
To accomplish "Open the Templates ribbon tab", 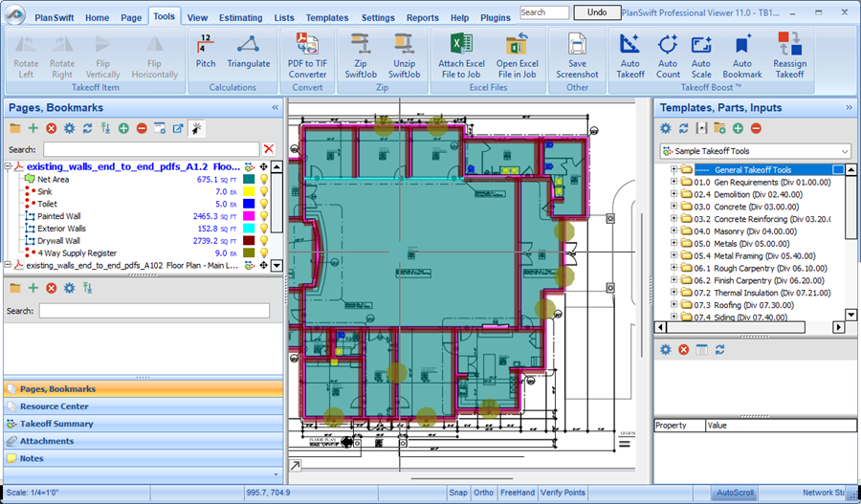I will tap(327, 17).
